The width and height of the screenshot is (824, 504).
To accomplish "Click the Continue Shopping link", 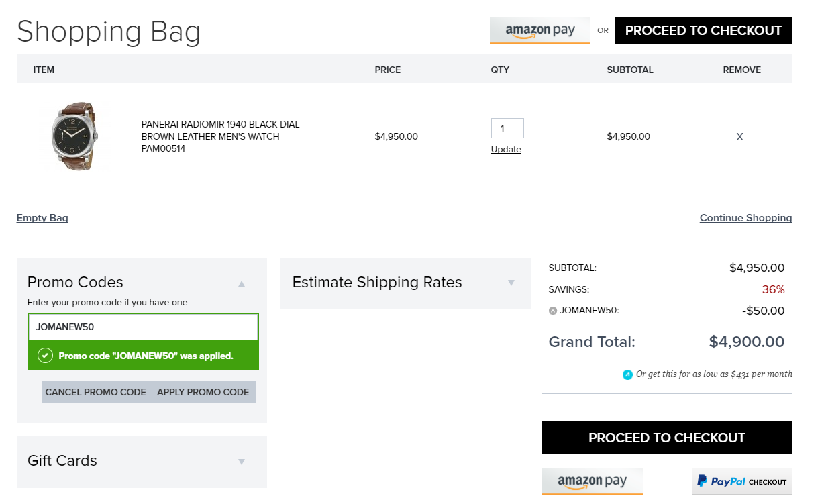I will click(745, 217).
